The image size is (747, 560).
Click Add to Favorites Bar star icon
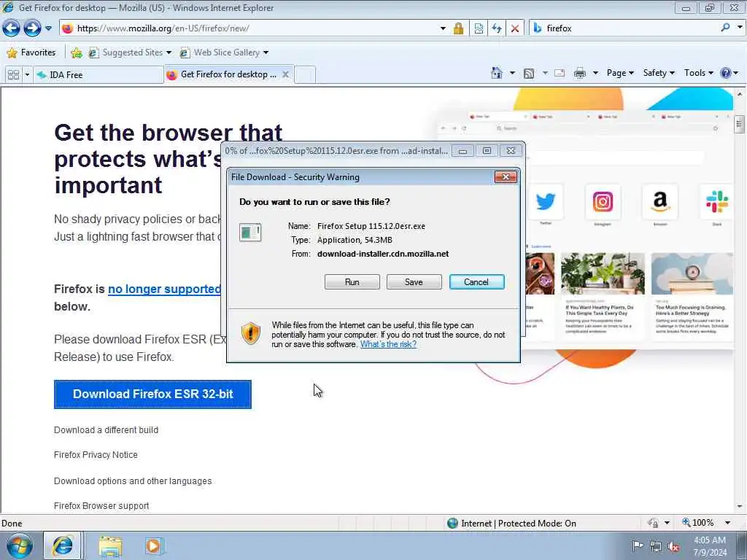[x=76, y=52]
